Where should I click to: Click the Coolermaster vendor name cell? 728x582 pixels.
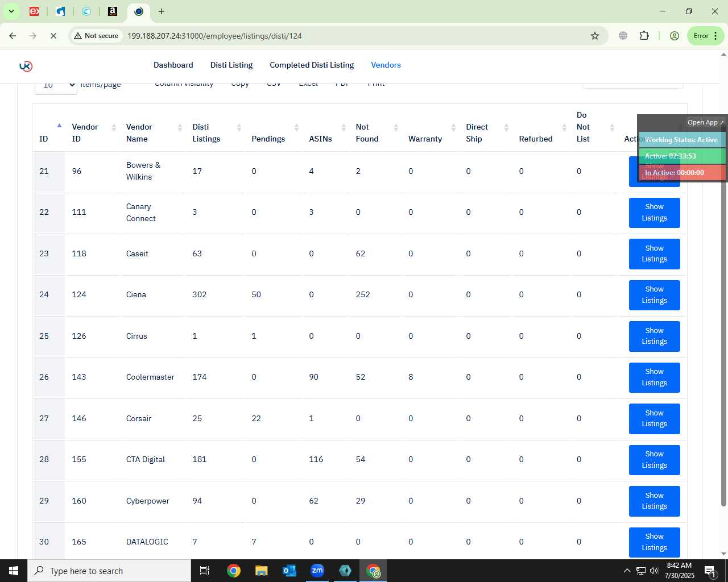point(150,377)
